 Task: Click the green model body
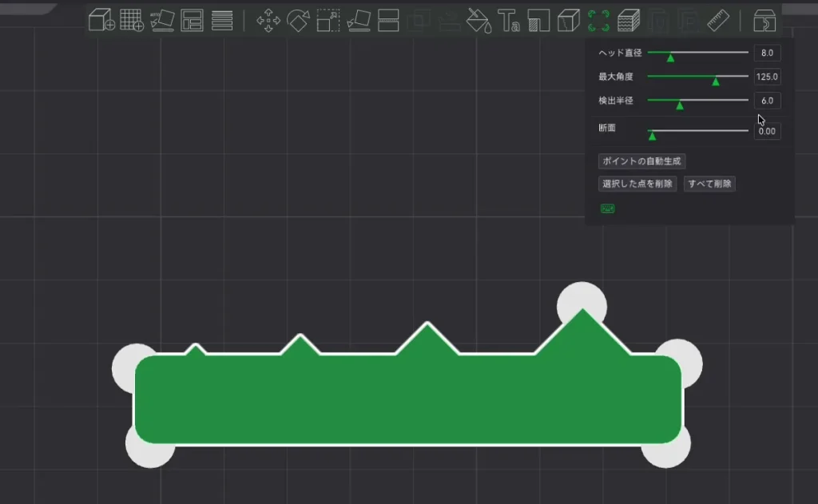(408, 399)
